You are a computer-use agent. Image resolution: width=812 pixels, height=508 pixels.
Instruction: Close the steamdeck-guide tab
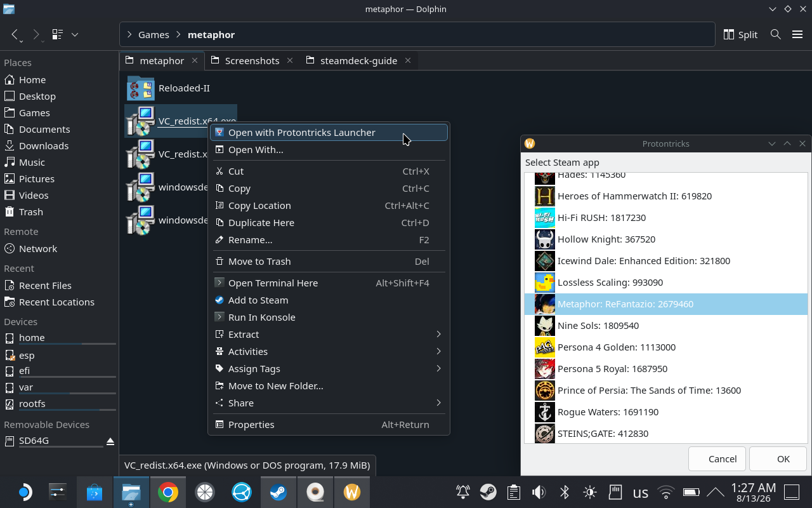[x=408, y=60]
